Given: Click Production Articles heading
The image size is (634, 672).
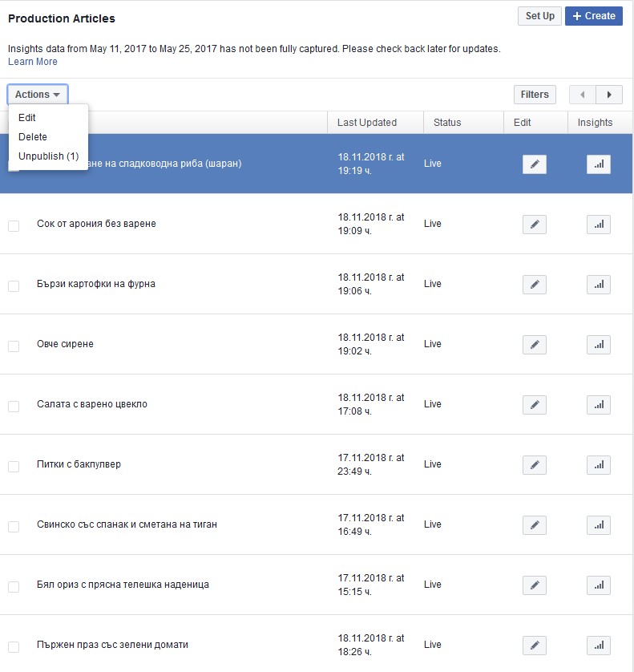Looking at the screenshot, I should (62, 18).
